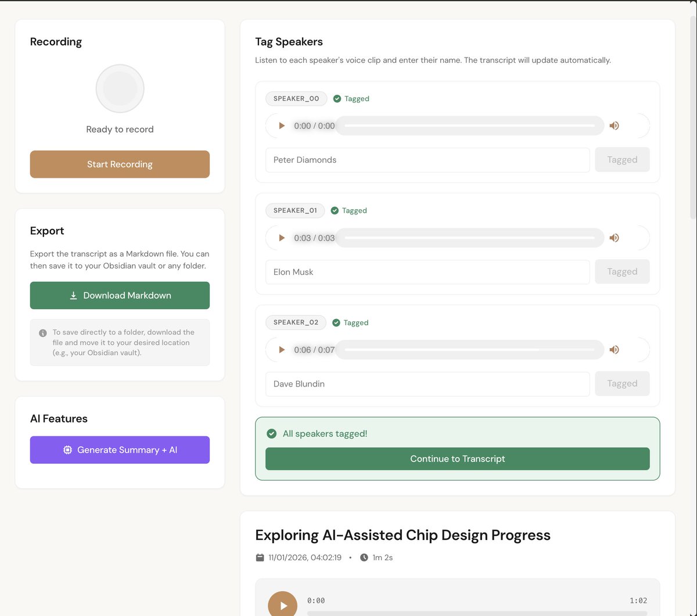Play the main recording with the brown play button

click(x=283, y=605)
